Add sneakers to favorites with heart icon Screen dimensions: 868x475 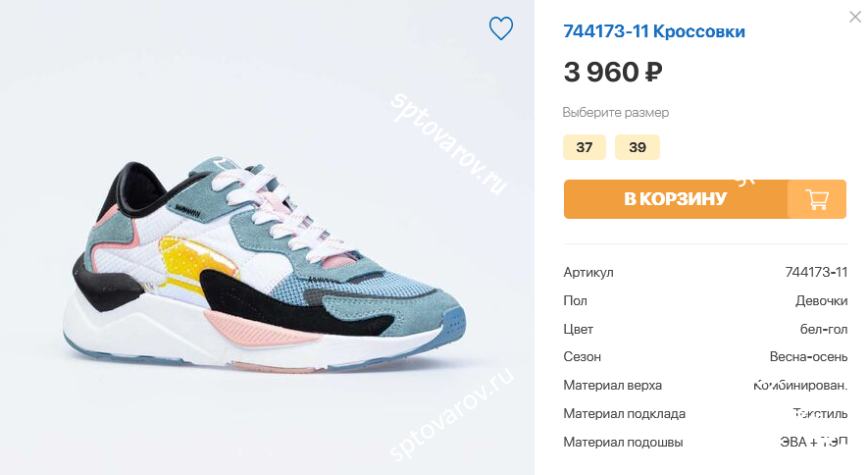[x=501, y=28]
